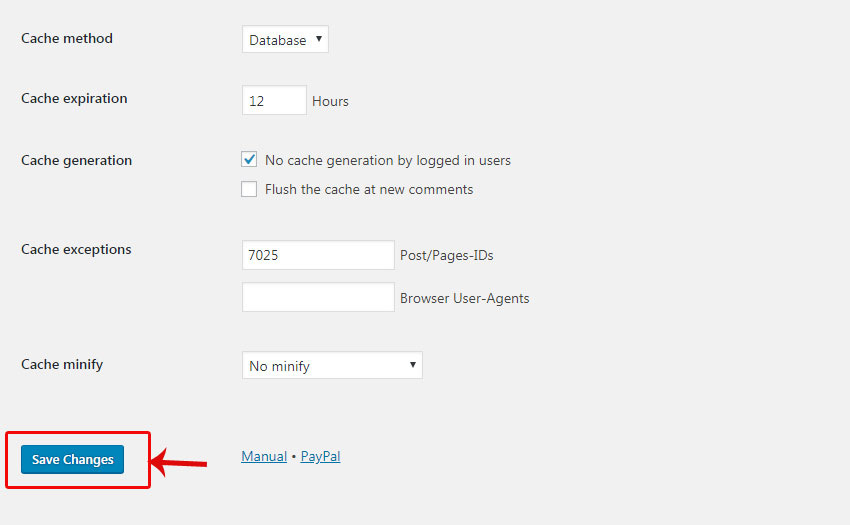Click the Cache exceptions row label
Screen dimensions: 850x525
pyautogui.click(x=76, y=249)
